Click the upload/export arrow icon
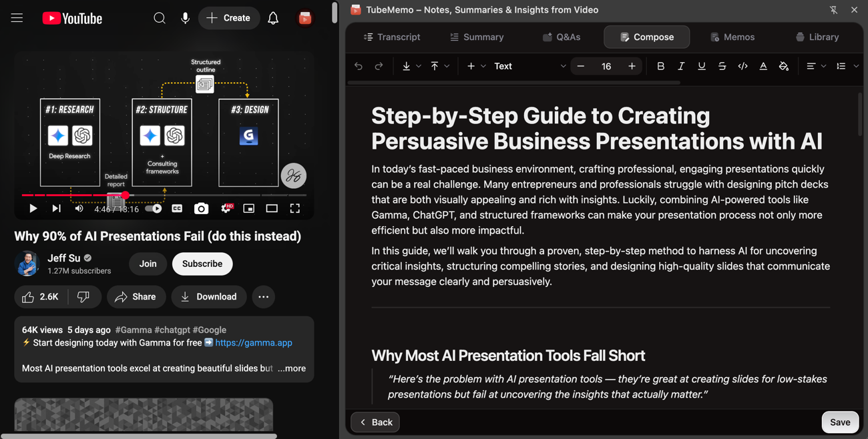 coord(435,66)
